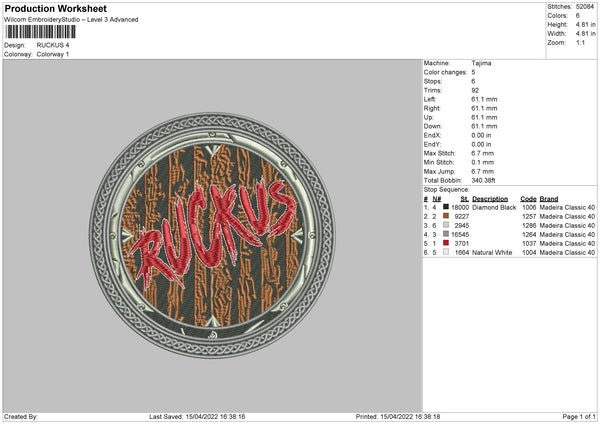Click the underlined Code column header
Screen dimensions: 600x424
528,198
